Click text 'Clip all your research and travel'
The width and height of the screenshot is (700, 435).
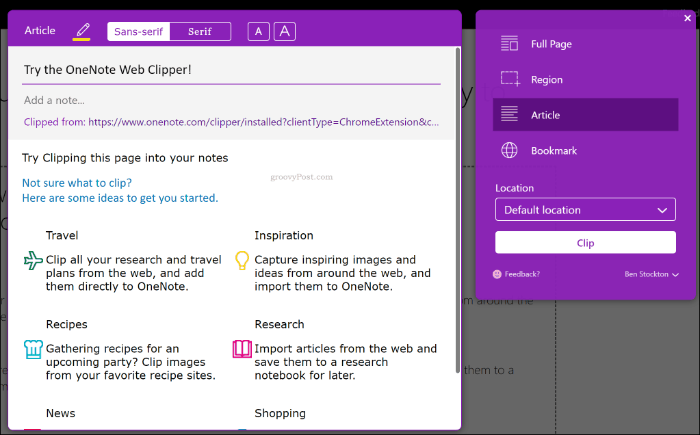133,259
